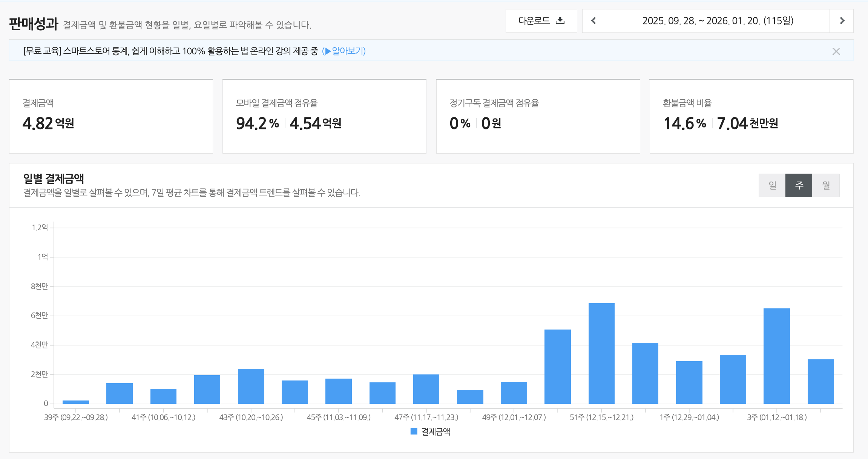Click the tallest bar for week 51
The width and height of the screenshot is (868, 459).
(601, 353)
